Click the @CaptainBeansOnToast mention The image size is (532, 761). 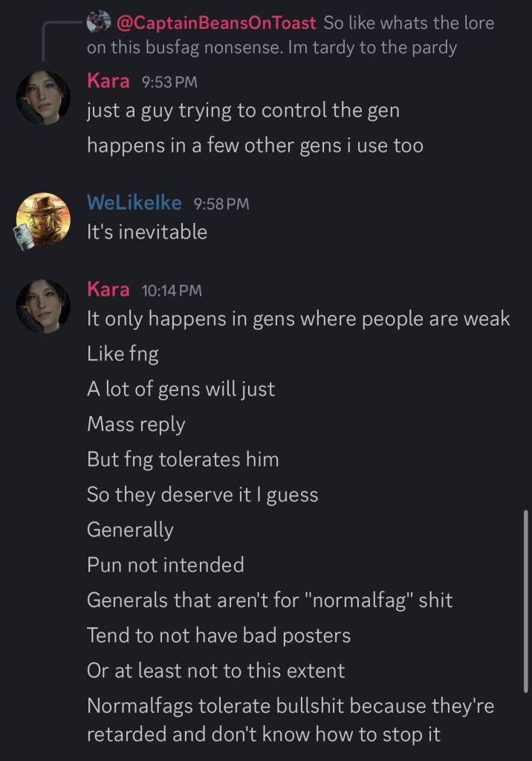tap(216, 23)
